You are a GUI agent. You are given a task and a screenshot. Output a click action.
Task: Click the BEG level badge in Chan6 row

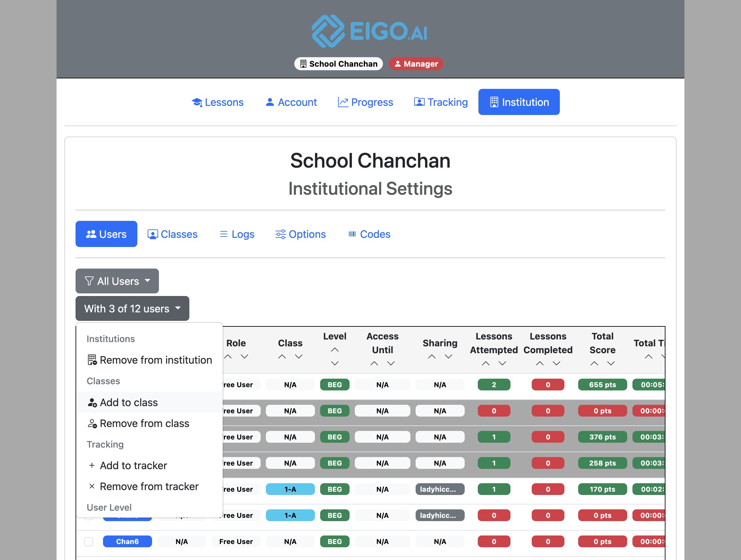click(335, 541)
